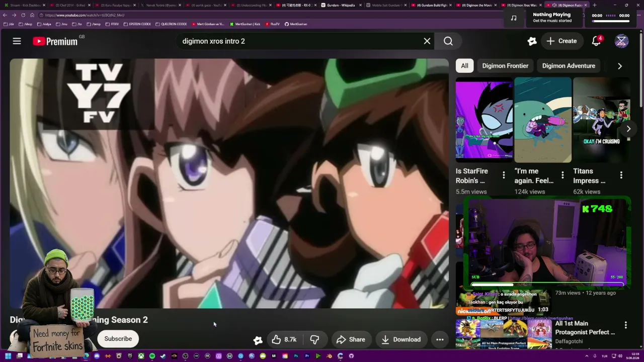Open 'All 1st Main Protagonist Perfect' video title
The width and height of the screenshot is (644, 362).
pos(585,328)
